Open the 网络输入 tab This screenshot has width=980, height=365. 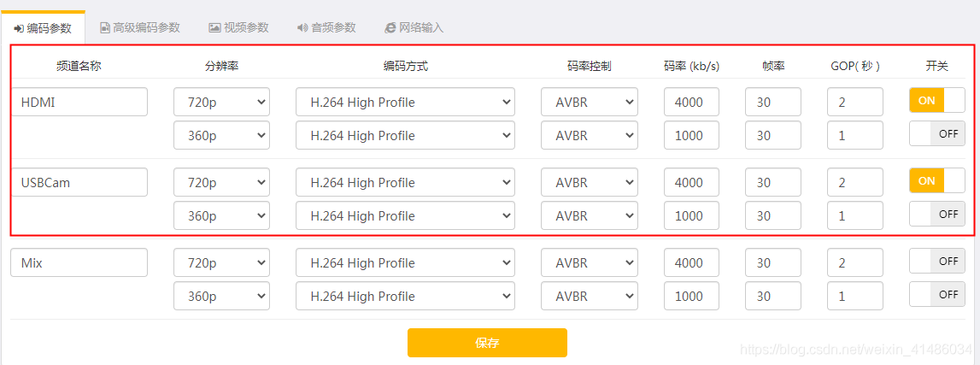point(414,27)
